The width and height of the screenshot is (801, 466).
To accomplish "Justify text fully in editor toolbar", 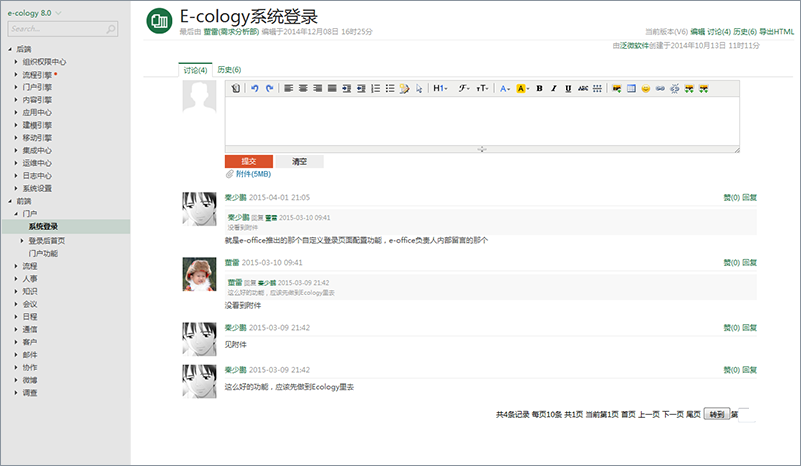I will 332,88.
